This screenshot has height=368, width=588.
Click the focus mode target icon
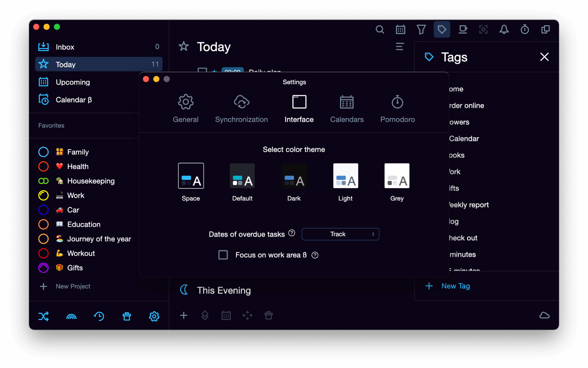click(483, 29)
